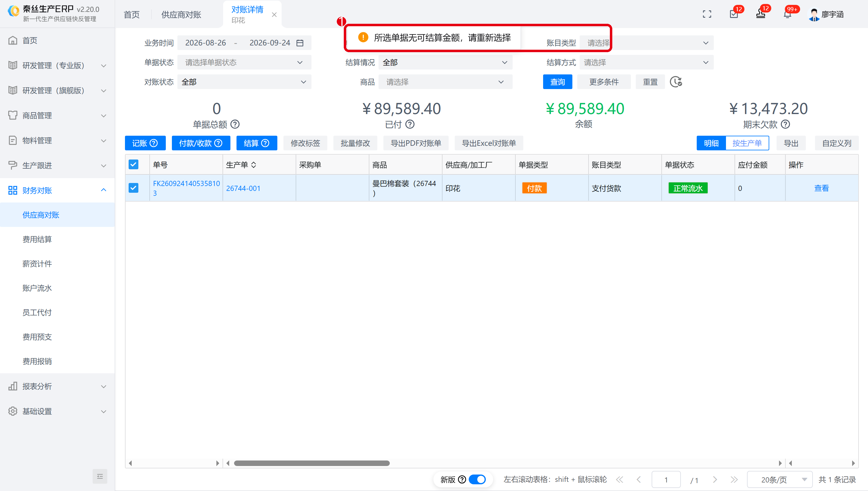The width and height of the screenshot is (868, 491).
Task: Click the 商品管理 shirt icon
Action: click(x=13, y=115)
